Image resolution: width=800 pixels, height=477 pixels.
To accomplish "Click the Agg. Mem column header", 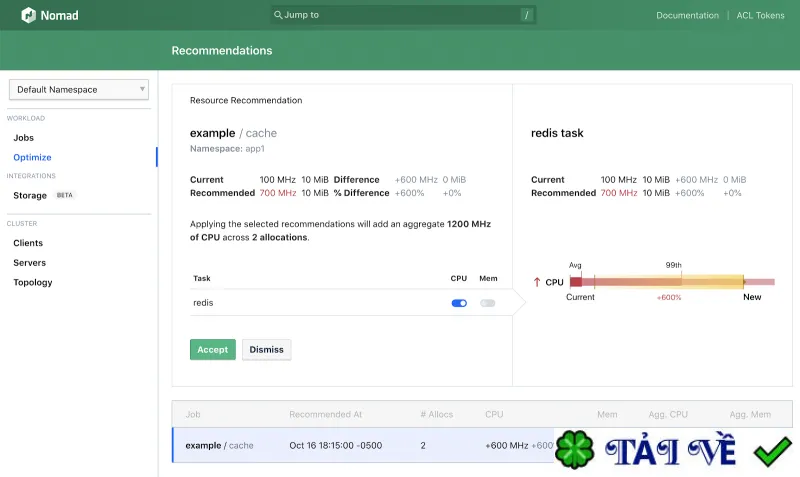I will (750, 414).
